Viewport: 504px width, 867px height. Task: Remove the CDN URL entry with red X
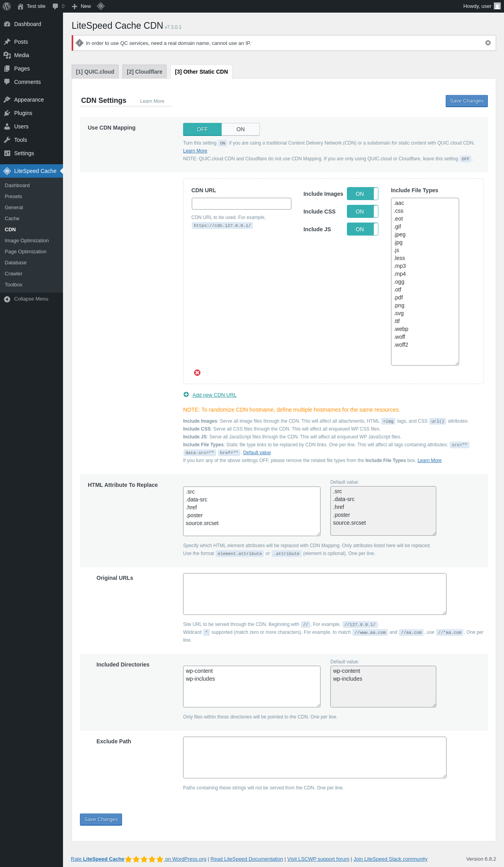[197, 373]
